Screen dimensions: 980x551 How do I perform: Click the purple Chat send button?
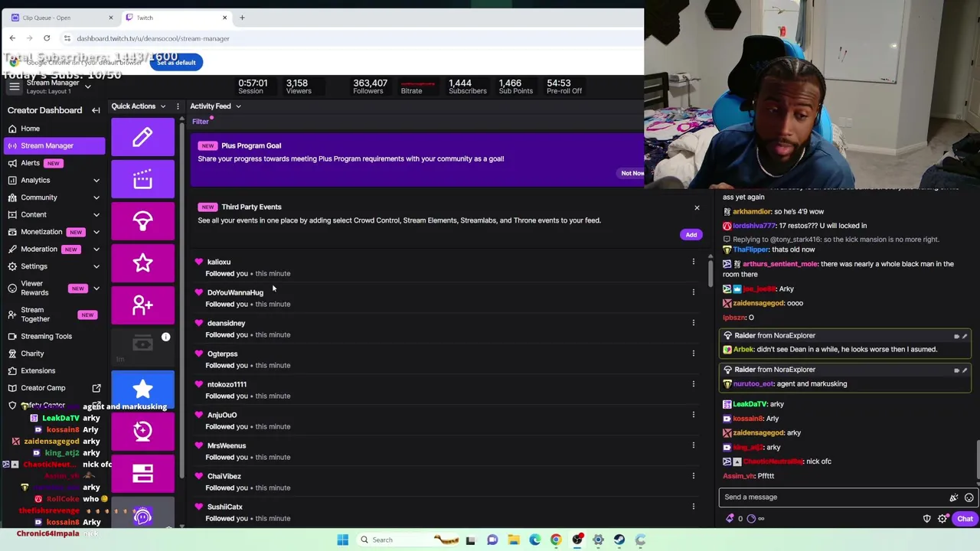(965, 519)
